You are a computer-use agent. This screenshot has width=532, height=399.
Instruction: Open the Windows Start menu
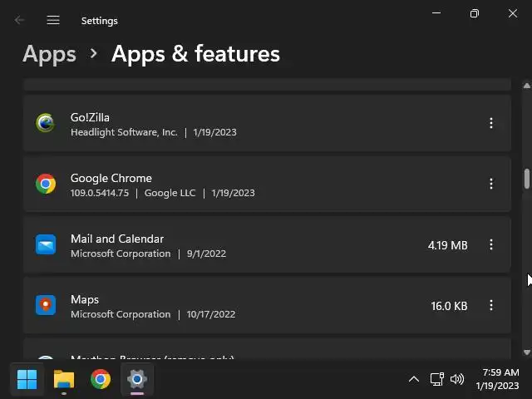[27, 380]
